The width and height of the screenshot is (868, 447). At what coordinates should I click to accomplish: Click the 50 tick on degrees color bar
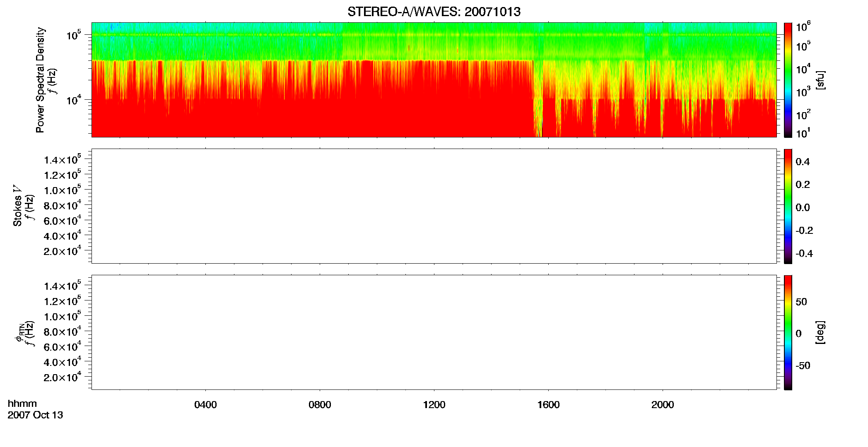tap(801, 302)
